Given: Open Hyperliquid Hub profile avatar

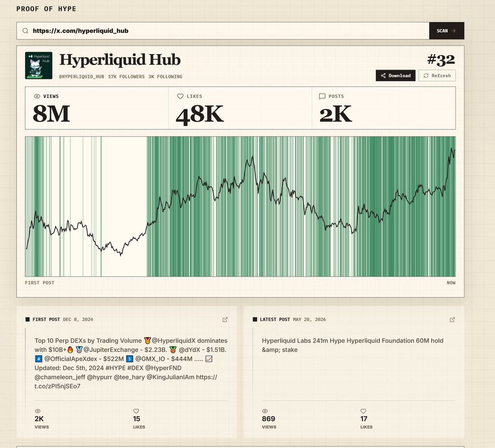Looking at the screenshot, I should click(x=39, y=66).
